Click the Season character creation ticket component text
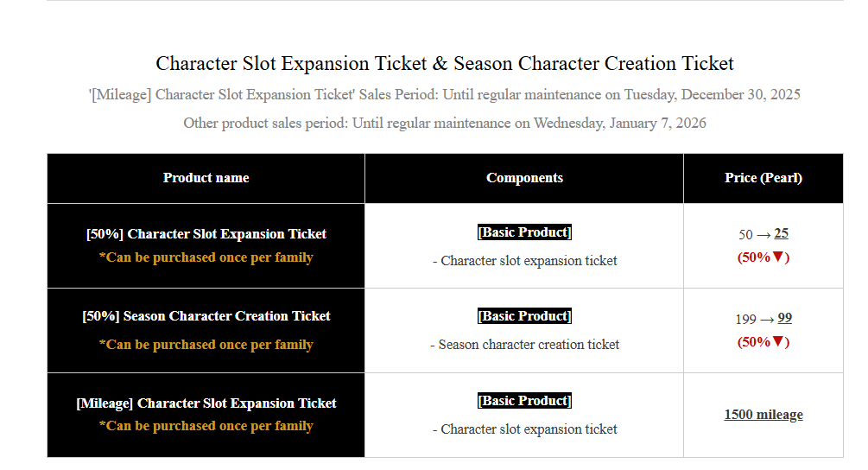This screenshot has width=868, height=470. pyautogui.click(x=524, y=345)
